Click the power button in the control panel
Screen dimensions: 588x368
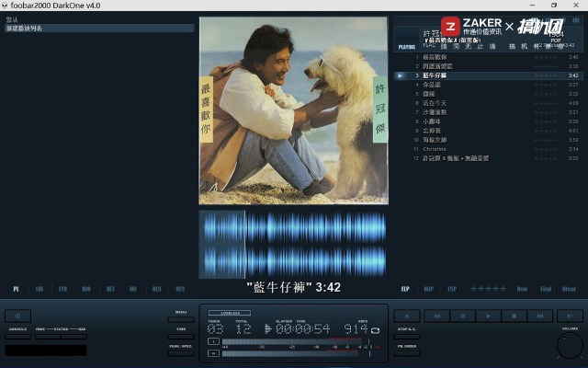point(17,316)
